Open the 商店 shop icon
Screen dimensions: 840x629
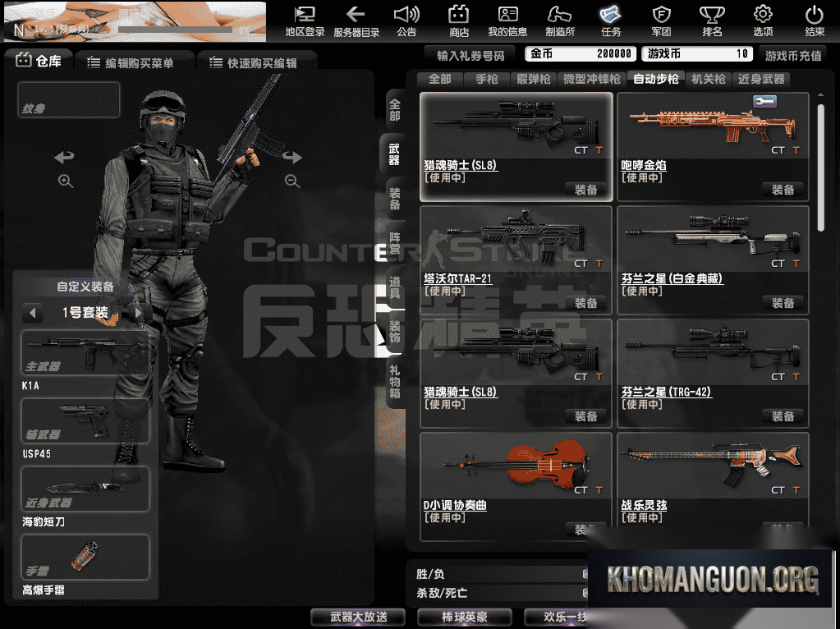[x=458, y=21]
